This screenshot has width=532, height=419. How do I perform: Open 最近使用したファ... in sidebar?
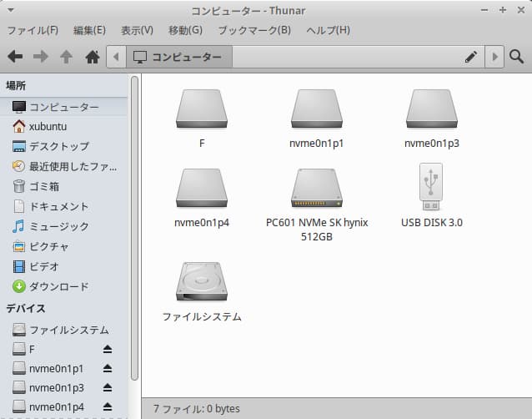pos(63,166)
